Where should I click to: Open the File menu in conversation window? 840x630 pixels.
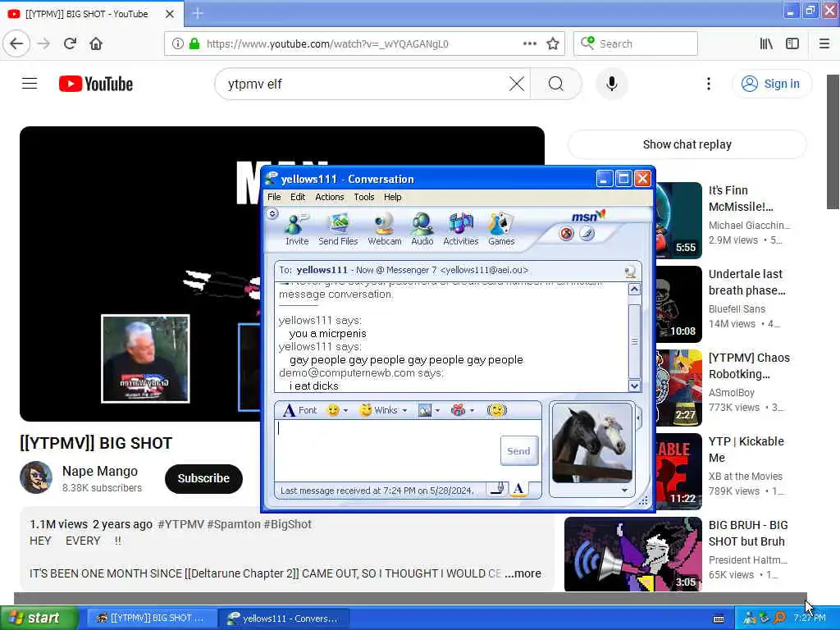[274, 197]
